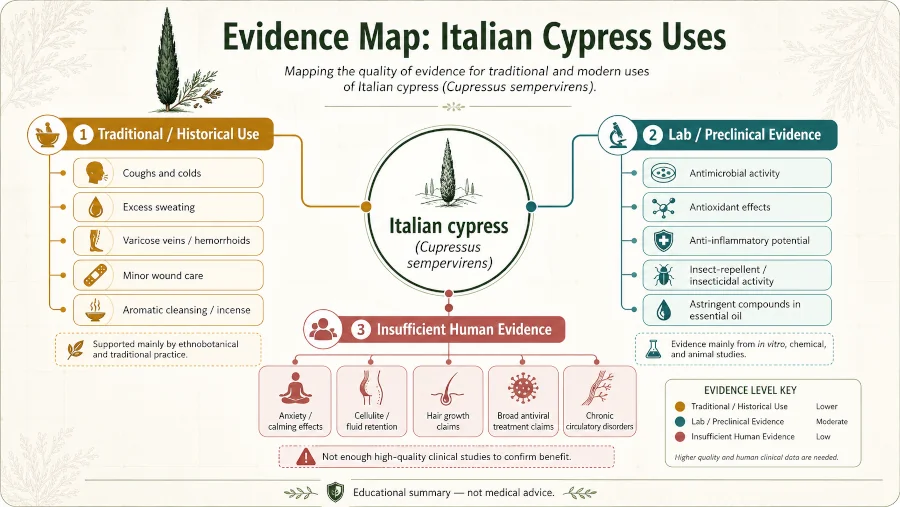
Task: Click the Hair growth claims caption
Action: 448,421
